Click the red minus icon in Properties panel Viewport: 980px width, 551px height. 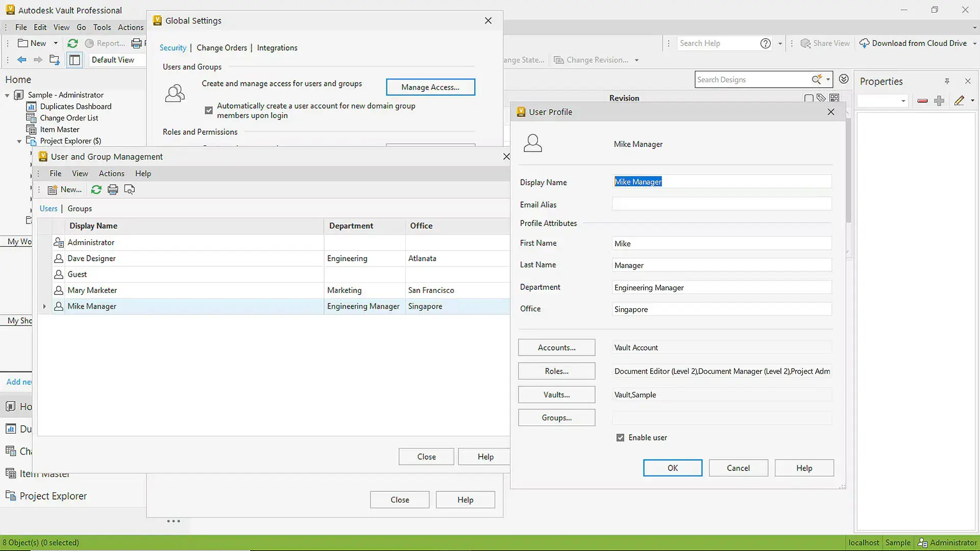point(922,101)
